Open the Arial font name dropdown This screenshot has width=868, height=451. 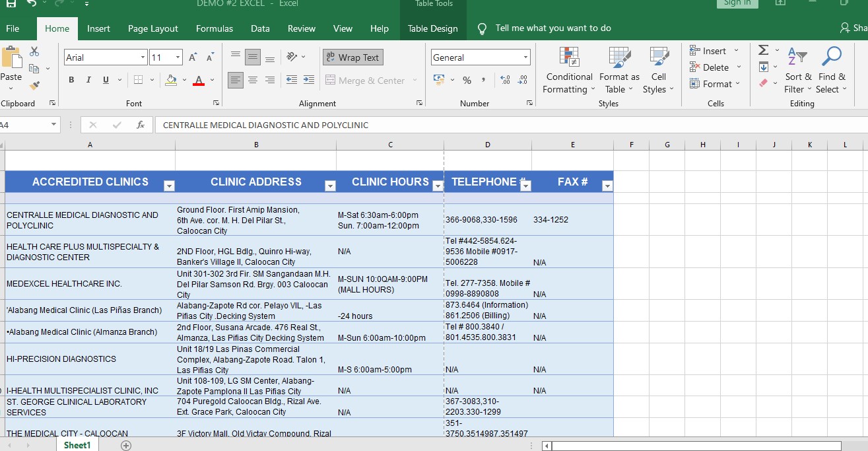click(143, 57)
